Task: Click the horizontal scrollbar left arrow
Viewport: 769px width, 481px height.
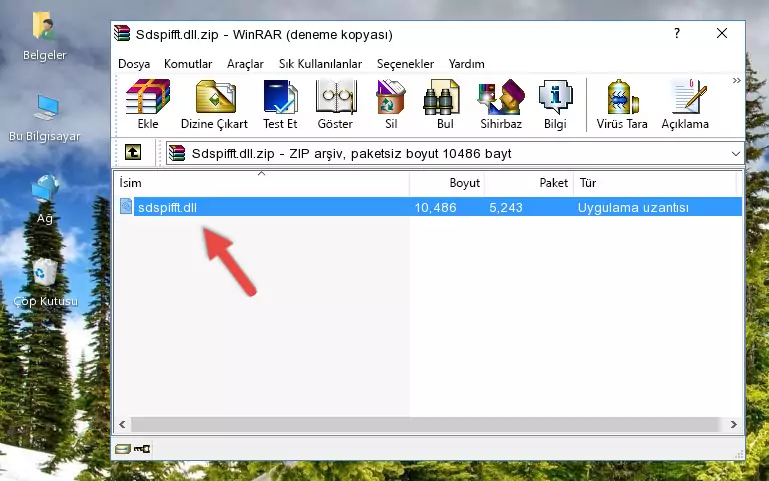Action: (123, 425)
